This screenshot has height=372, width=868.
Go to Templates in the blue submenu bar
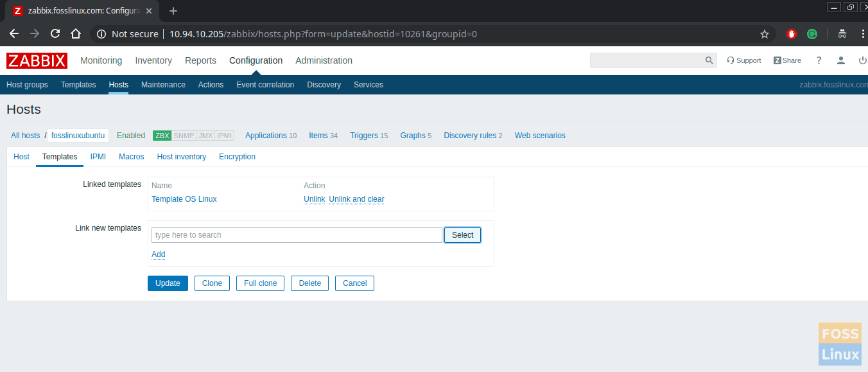click(78, 85)
